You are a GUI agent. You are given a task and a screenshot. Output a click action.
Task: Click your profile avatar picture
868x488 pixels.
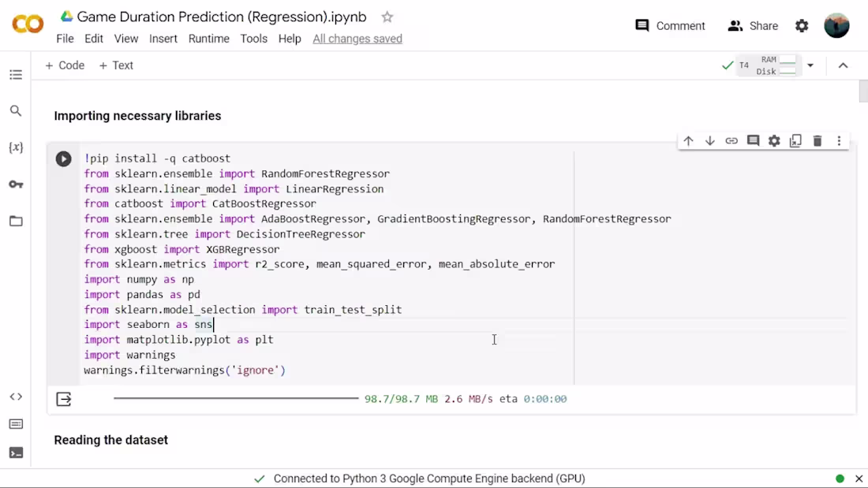click(836, 25)
